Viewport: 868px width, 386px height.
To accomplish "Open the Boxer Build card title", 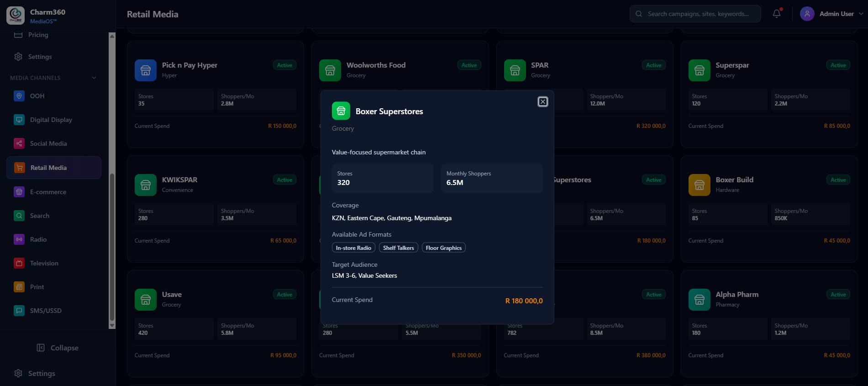I will 735,180.
